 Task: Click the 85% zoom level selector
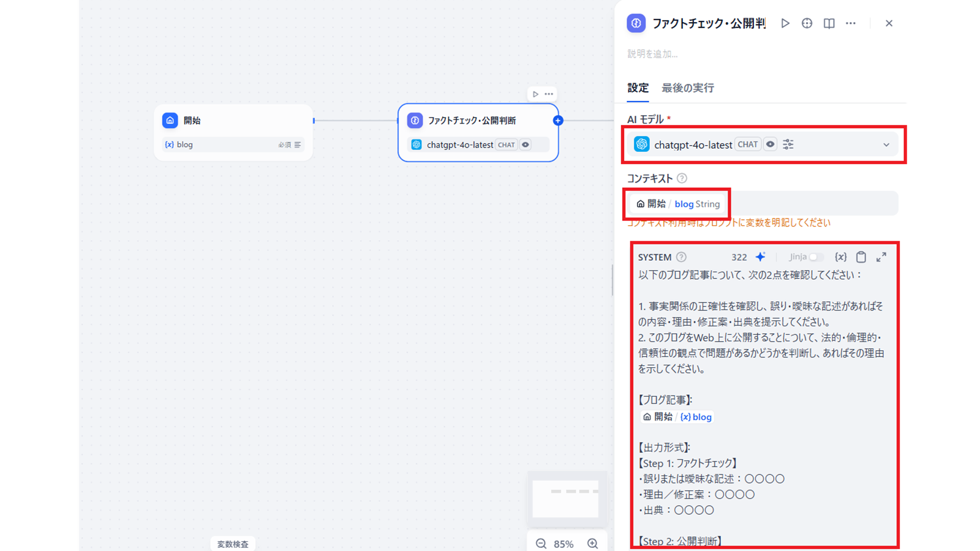563,544
